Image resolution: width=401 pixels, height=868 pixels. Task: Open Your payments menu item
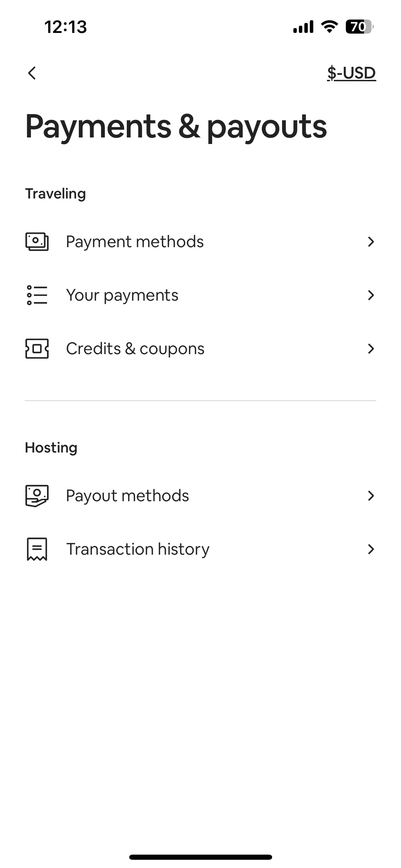pos(200,295)
